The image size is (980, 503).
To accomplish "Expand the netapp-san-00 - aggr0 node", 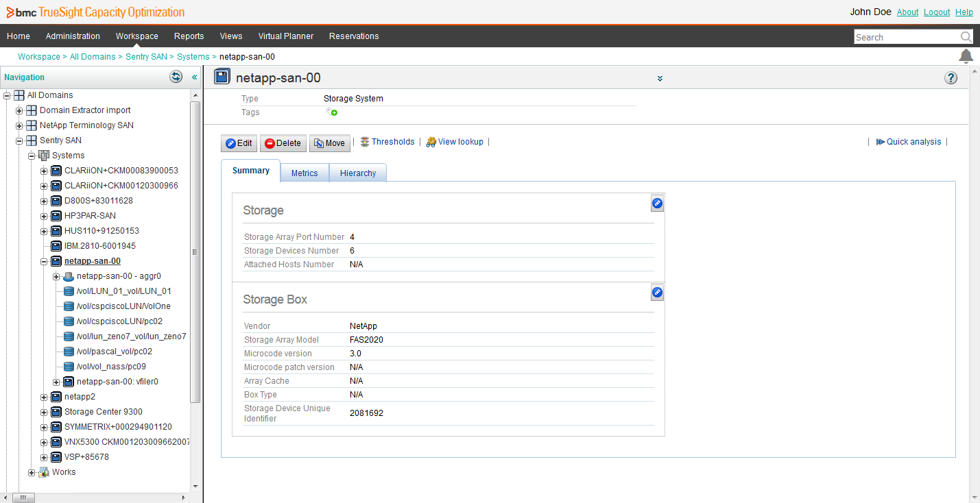I will click(x=56, y=276).
